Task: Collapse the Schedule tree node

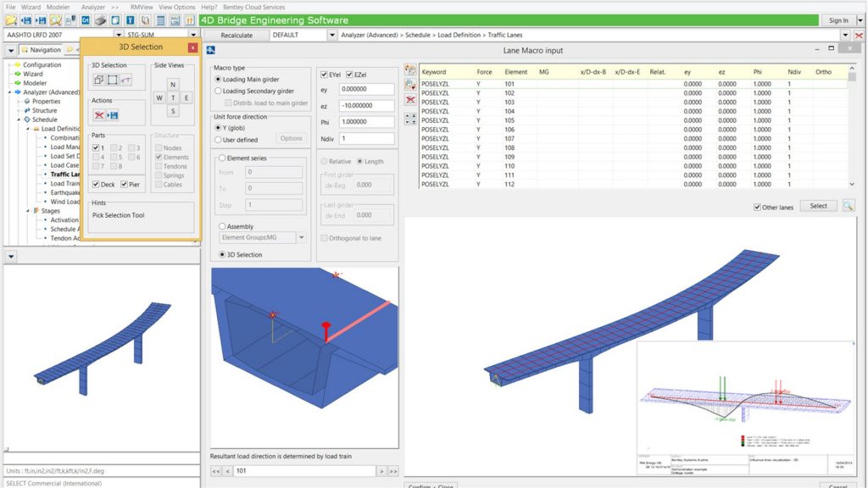Action: pyautogui.click(x=19, y=119)
